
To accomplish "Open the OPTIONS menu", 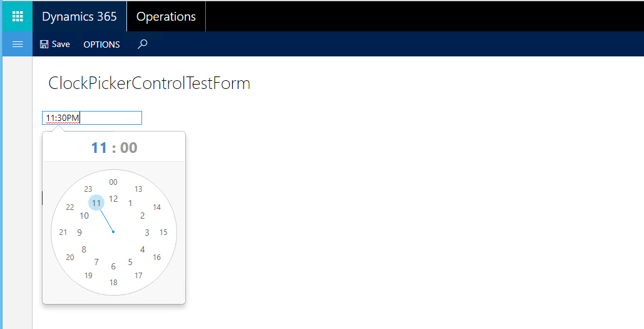I will click(101, 44).
